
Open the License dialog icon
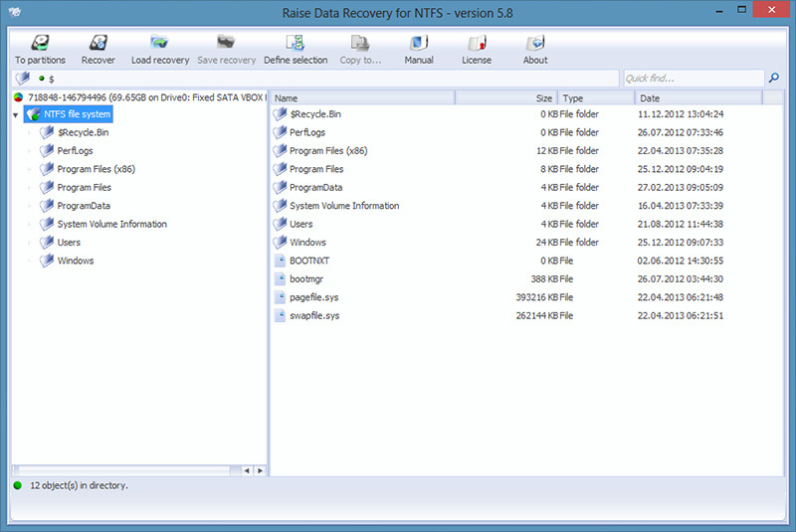coord(477,43)
